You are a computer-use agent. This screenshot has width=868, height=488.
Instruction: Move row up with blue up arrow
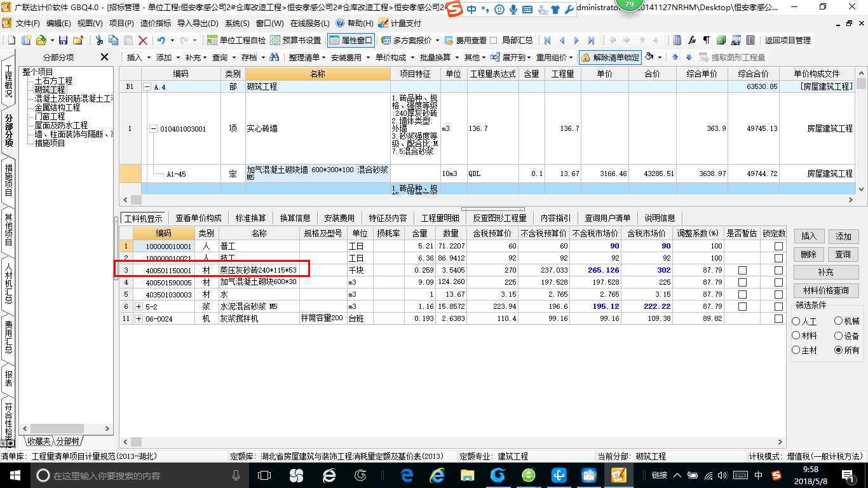(675, 57)
